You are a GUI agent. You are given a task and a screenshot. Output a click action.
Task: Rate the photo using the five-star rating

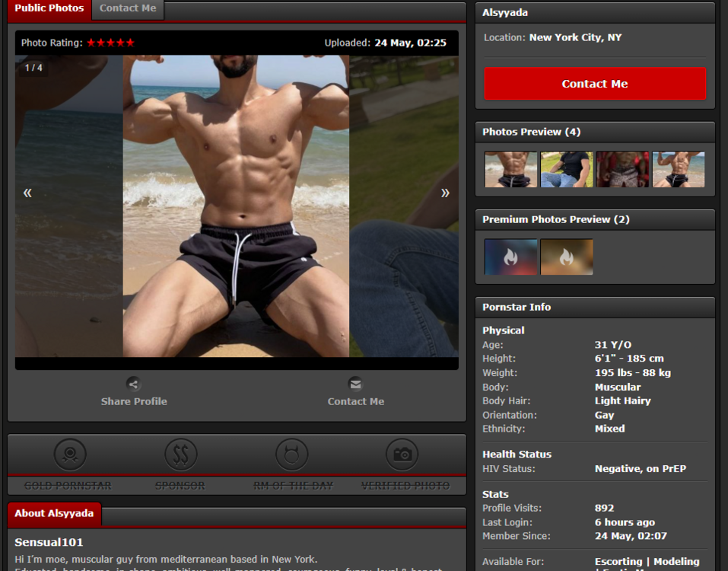(110, 43)
